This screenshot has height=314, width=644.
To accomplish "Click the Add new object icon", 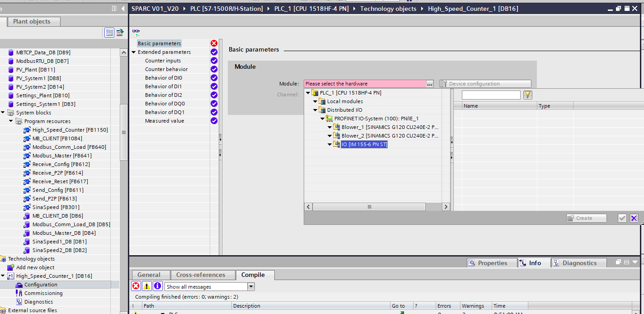I will click(x=11, y=267).
